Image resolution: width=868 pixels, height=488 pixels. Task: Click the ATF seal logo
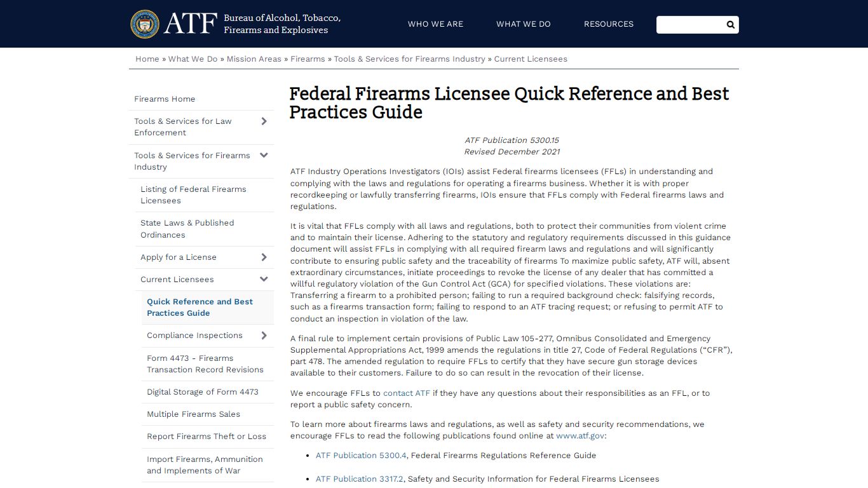coord(145,24)
